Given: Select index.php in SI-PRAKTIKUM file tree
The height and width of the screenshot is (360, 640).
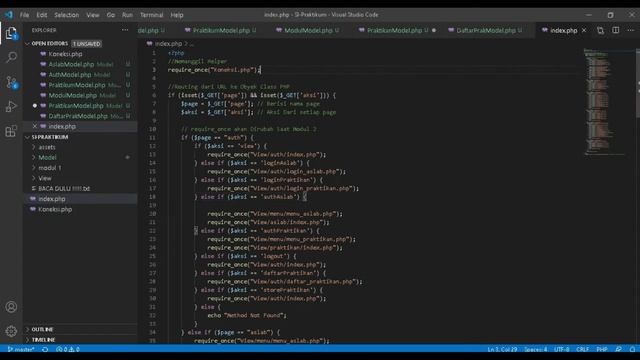Looking at the screenshot, I should 52,199.
